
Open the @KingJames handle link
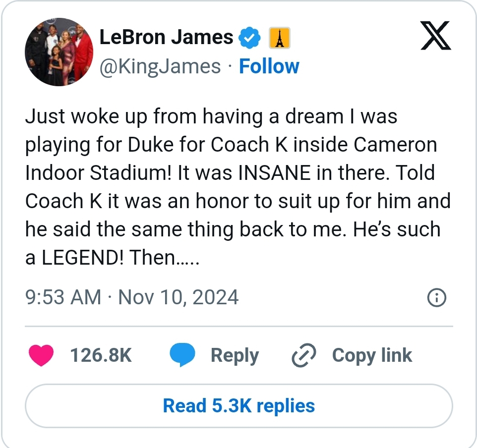pyautogui.click(x=160, y=66)
